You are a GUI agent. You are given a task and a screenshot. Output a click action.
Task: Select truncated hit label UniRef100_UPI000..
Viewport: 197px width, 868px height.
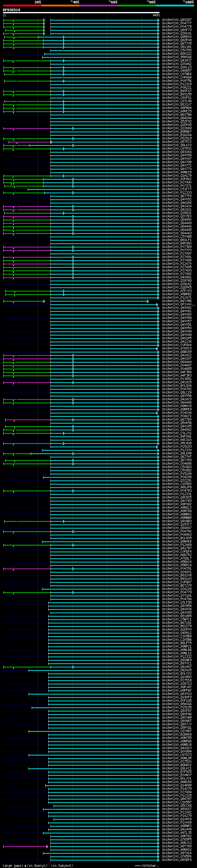(x=179, y=305)
